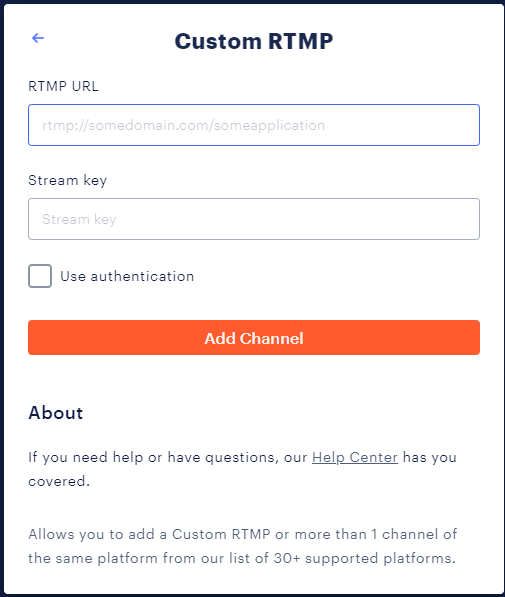This screenshot has width=505, height=597.
Task: Click the 'Stream key' label above the field
Action: (x=67, y=180)
